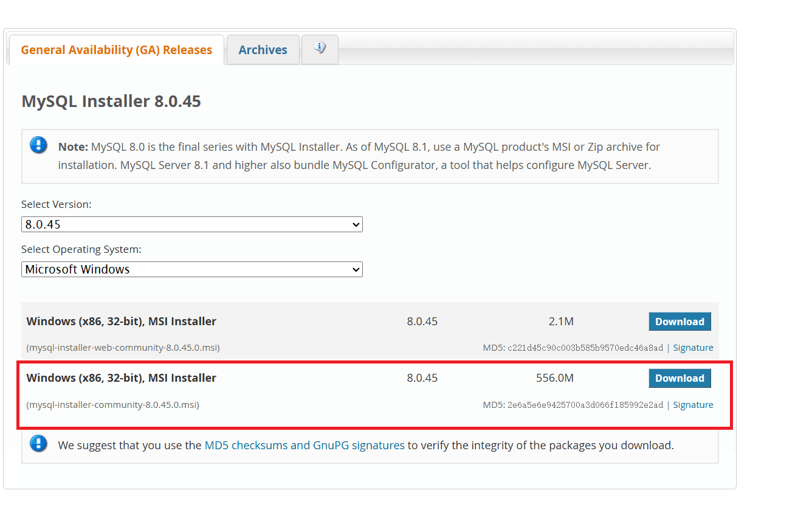
Task: Click the info icon beside MD5 checksums suggestion
Action: tap(38, 444)
